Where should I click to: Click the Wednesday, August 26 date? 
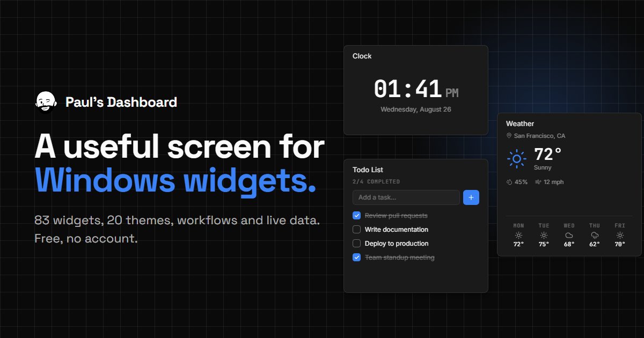[x=416, y=109]
